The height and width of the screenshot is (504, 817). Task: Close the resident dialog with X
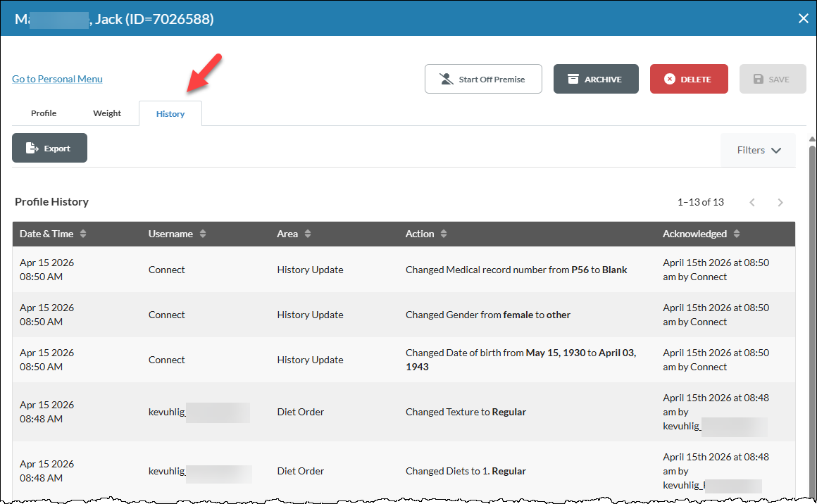(x=803, y=19)
